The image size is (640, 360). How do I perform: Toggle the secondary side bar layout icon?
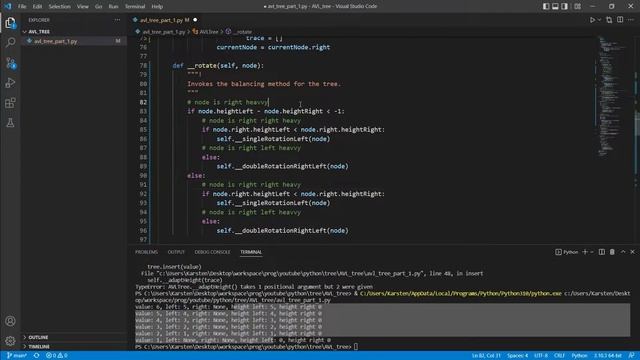point(564,6)
